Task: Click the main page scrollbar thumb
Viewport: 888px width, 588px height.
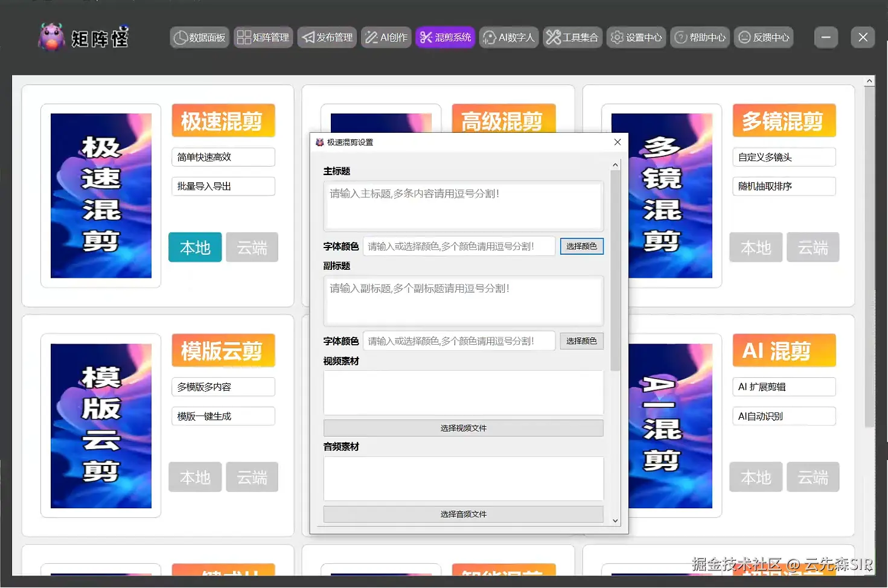Action: pos(869,257)
